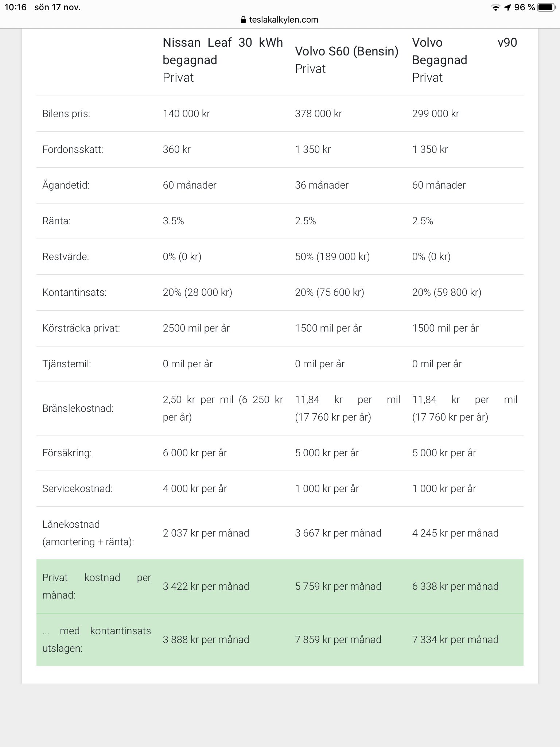Tap the battery icon in status bar
The image size is (560, 747).
coord(547,7)
